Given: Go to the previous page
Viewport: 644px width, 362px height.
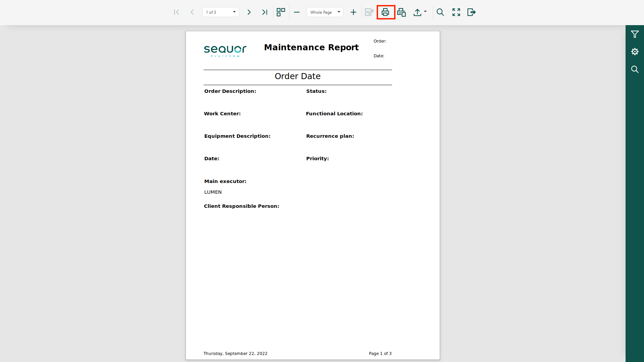Looking at the screenshot, I should pyautogui.click(x=192, y=12).
